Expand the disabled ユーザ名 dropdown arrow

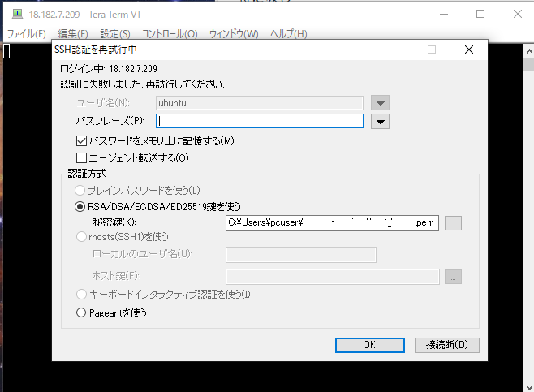pyautogui.click(x=380, y=103)
